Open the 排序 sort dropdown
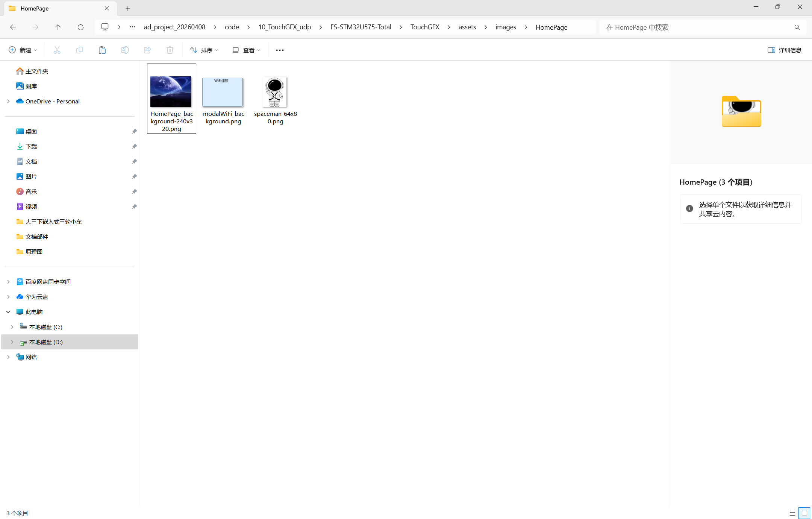The width and height of the screenshot is (812, 519). [204, 50]
